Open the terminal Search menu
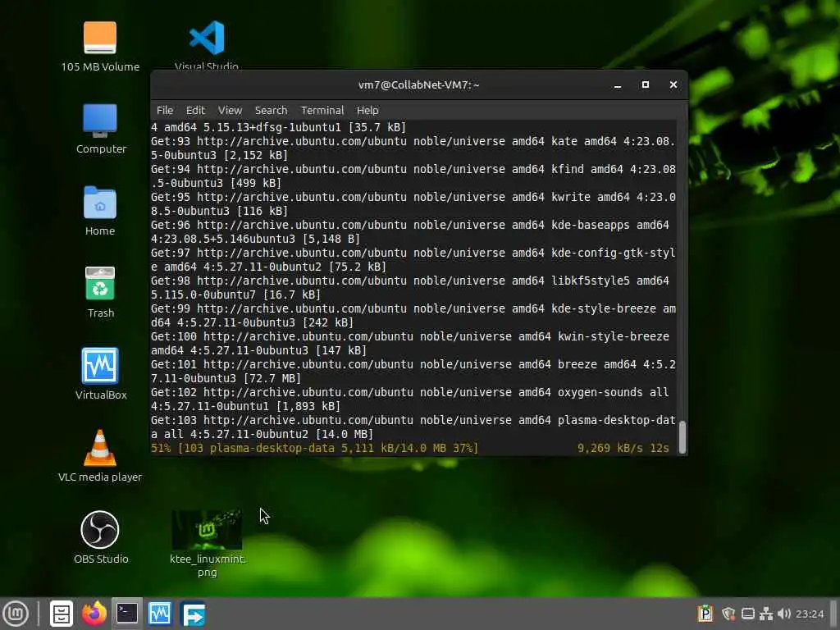Viewport: 840px width, 630px height. tap(271, 111)
